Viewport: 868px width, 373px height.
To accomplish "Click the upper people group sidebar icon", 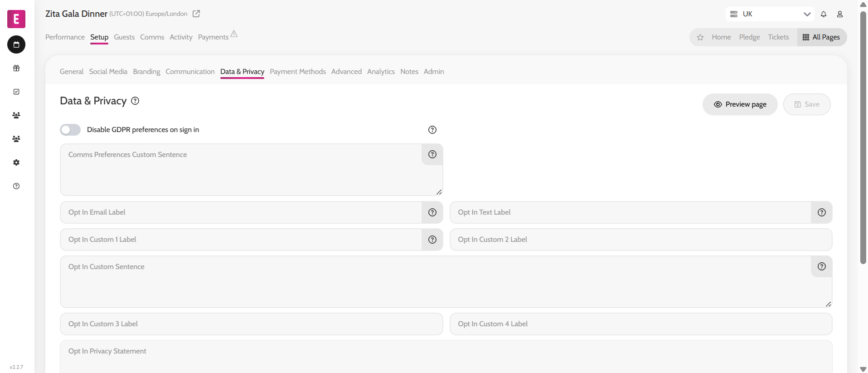I will coord(16,115).
